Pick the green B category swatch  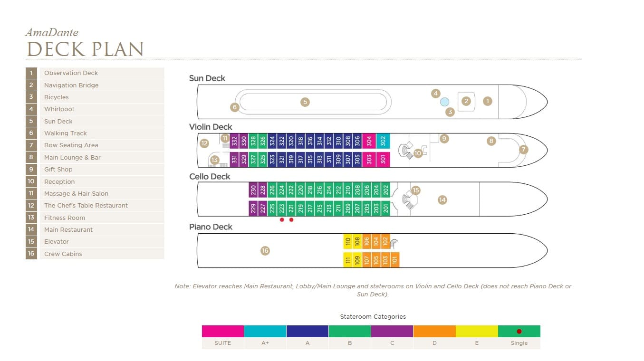coord(350,331)
